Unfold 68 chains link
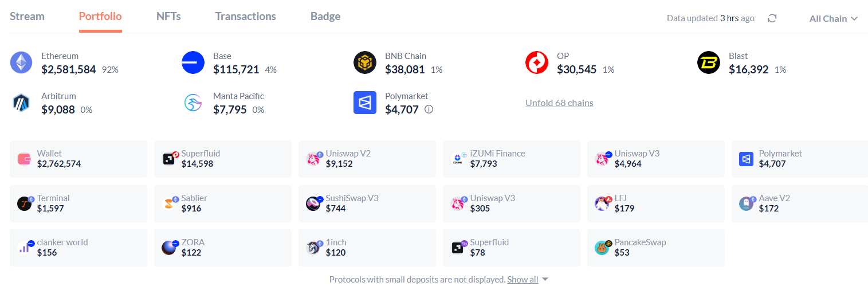Screen dimensions: 868x294 [559, 103]
